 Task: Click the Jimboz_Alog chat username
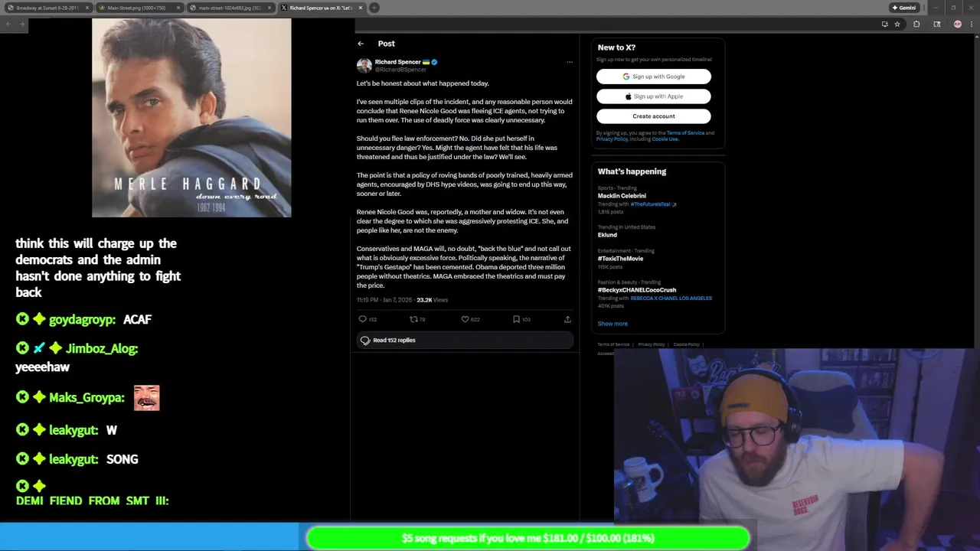pyautogui.click(x=101, y=349)
